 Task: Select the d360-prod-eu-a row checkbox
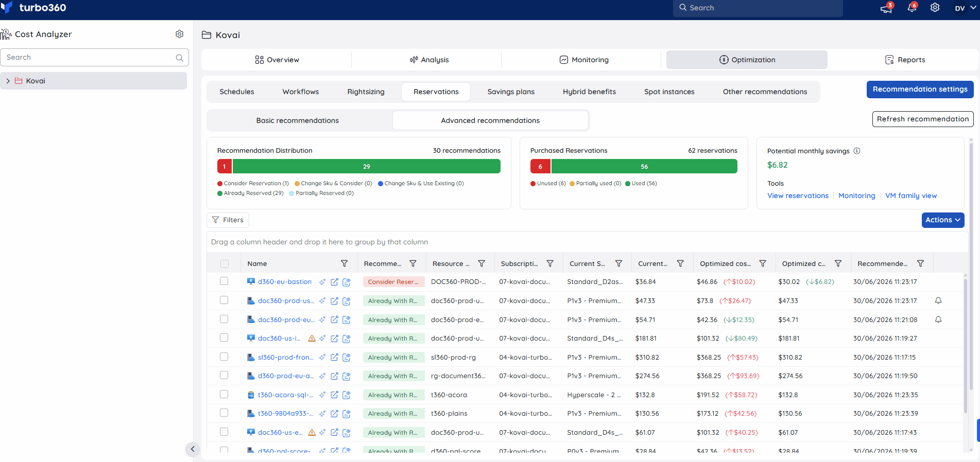[224, 375]
